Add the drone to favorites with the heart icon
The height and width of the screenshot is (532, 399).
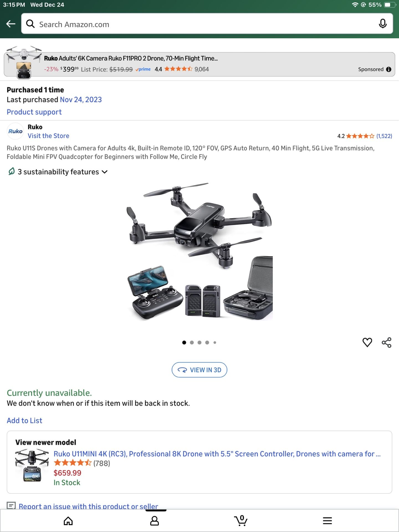pyautogui.click(x=367, y=342)
